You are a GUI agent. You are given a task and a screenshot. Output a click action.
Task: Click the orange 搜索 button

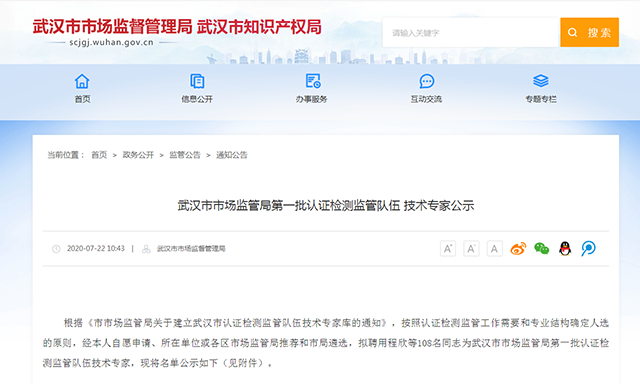(x=589, y=32)
